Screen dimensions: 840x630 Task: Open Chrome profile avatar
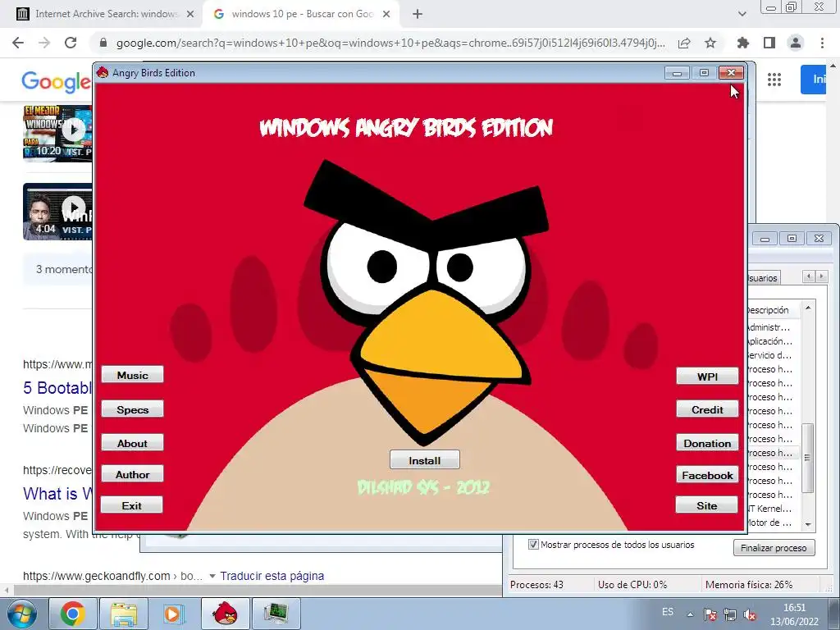[x=796, y=43]
